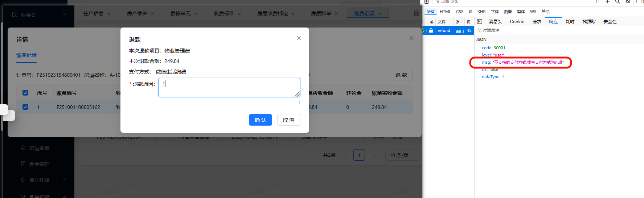Switch to the 住户信息 tab
The width and height of the screenshot is (644, 198).
pos(94,13)
